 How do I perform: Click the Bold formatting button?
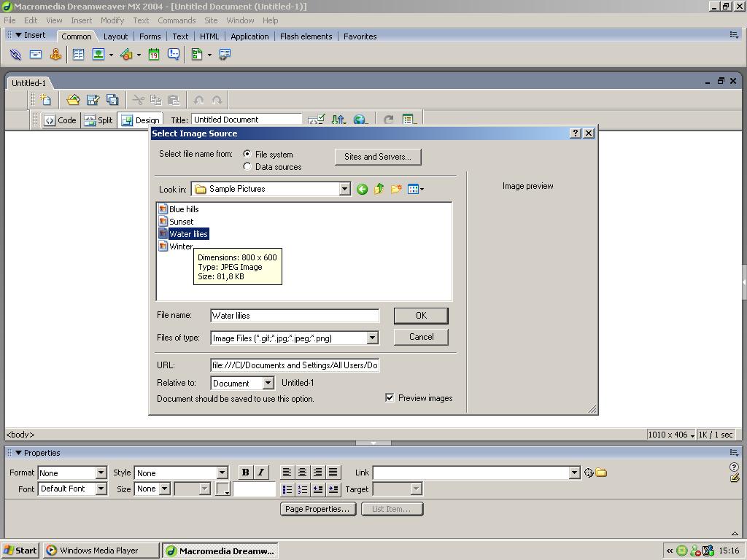pyautogui.click(x=245, y=472)
